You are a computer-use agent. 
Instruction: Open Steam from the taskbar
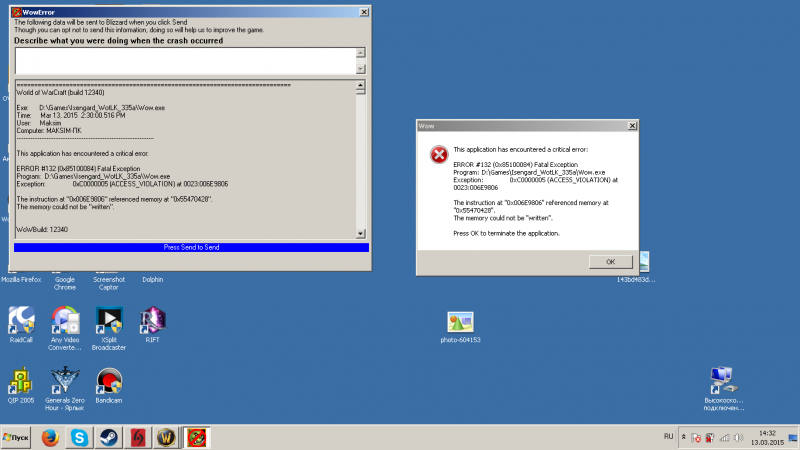(108, 437)
